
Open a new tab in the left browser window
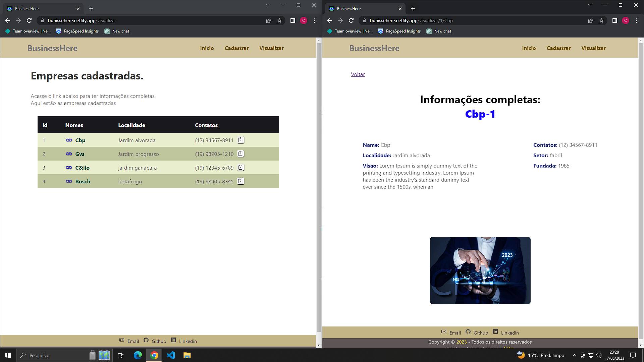click(x=91, y=9)
